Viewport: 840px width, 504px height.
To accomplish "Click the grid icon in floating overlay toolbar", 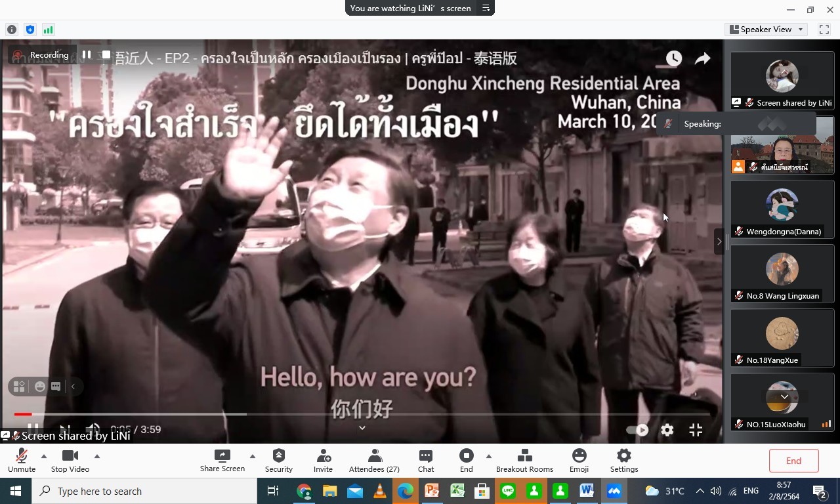I will pos(19,387).
